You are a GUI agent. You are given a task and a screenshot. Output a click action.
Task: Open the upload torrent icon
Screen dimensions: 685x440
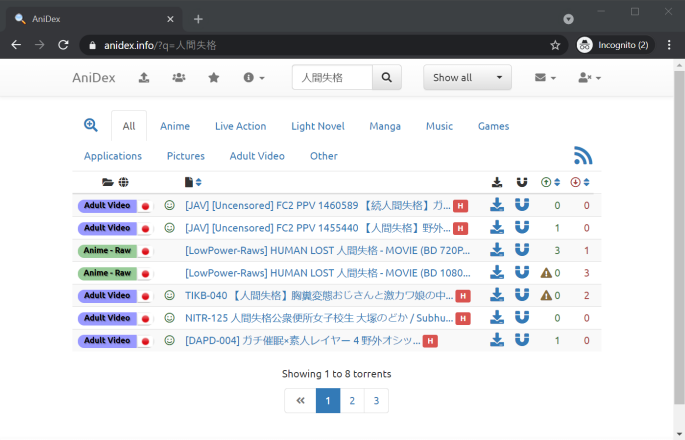tap(144, 78)
